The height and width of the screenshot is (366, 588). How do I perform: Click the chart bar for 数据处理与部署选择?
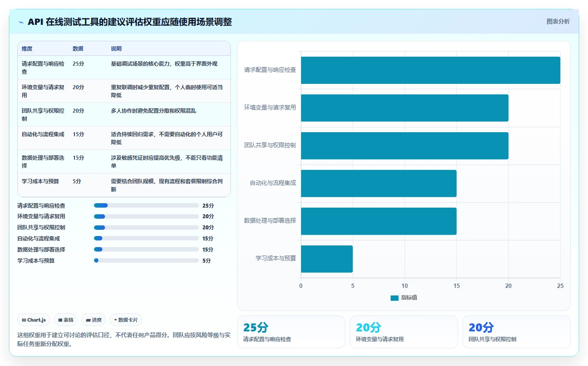[378, 221]
